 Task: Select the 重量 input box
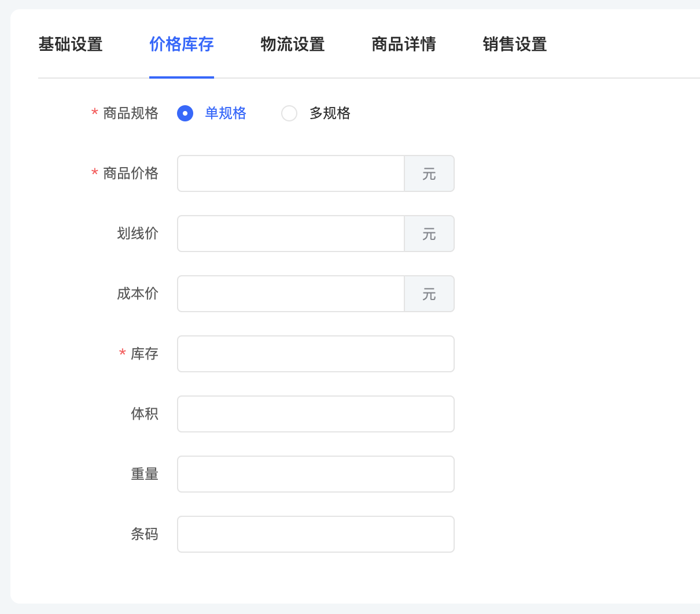(x=315, y=474)
